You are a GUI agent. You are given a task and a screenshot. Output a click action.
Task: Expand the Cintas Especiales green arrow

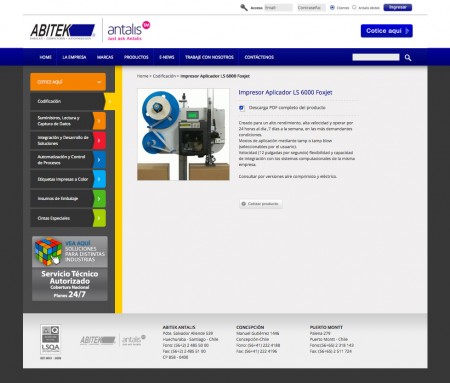[99, 218]
